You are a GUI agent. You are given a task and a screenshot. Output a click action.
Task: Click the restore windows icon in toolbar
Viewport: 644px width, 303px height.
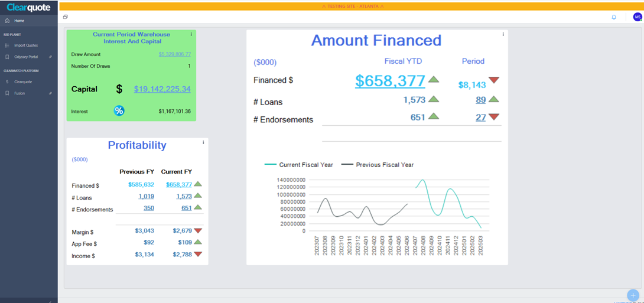(66, 17)
